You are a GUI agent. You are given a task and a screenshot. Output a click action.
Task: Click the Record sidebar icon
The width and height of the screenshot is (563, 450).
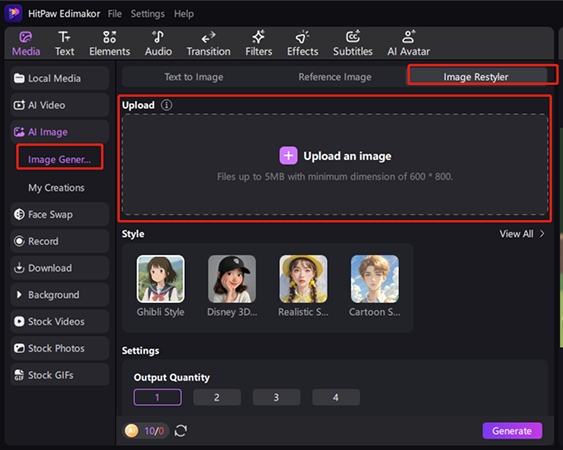point(19,241)
